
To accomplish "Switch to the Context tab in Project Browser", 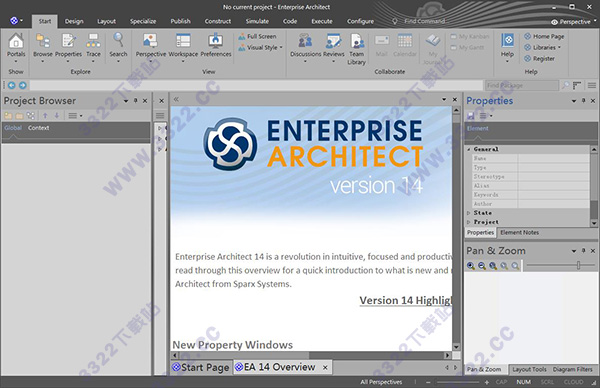I will pyautogui.click(x=39, y=128).
